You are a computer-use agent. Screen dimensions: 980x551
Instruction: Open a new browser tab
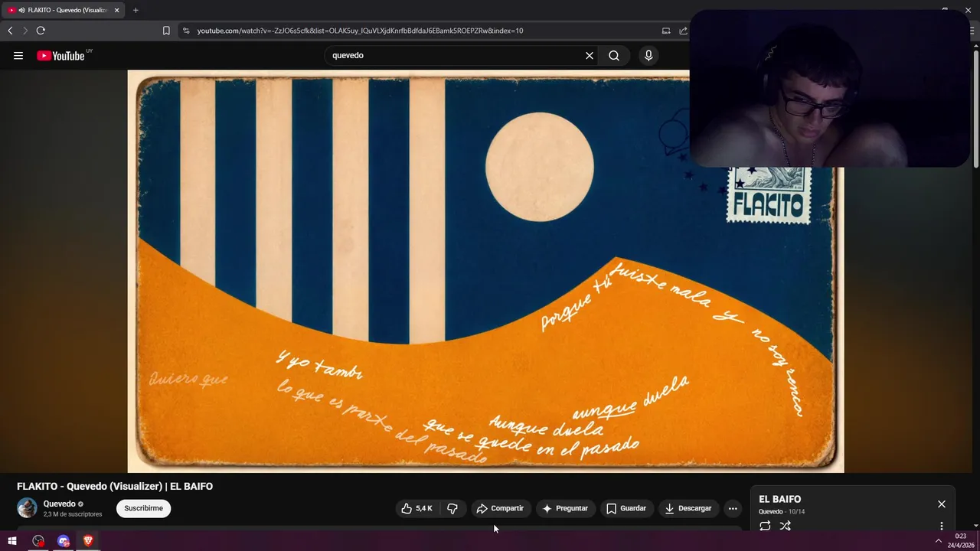136,10
